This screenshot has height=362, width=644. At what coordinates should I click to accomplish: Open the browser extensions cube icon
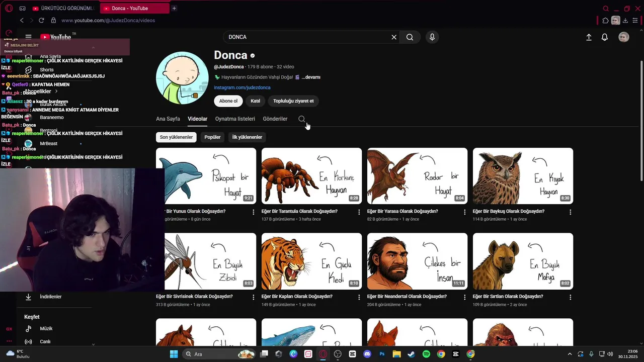pyautogui.click(x=605, y=21)
